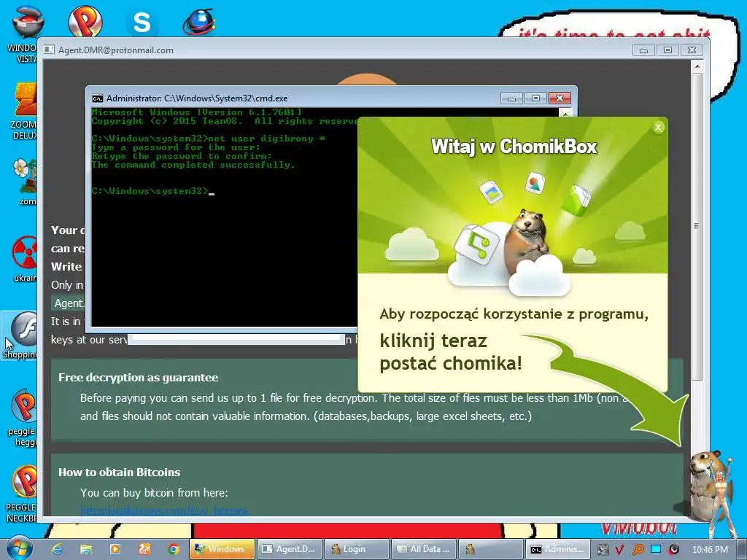
Task: Open the 'peggle heggl' desktop icon
Action: pyautogui.click(x=23, y=417)
